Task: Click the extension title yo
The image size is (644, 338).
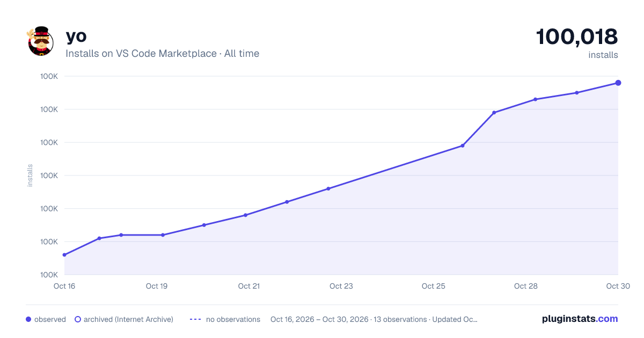Action: click(76, 36)
